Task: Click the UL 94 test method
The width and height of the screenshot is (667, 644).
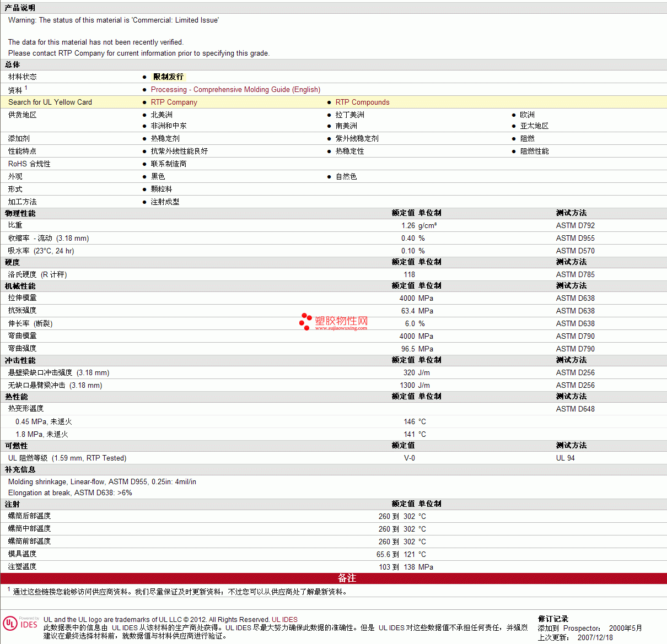Action: [x=566, y=458]
